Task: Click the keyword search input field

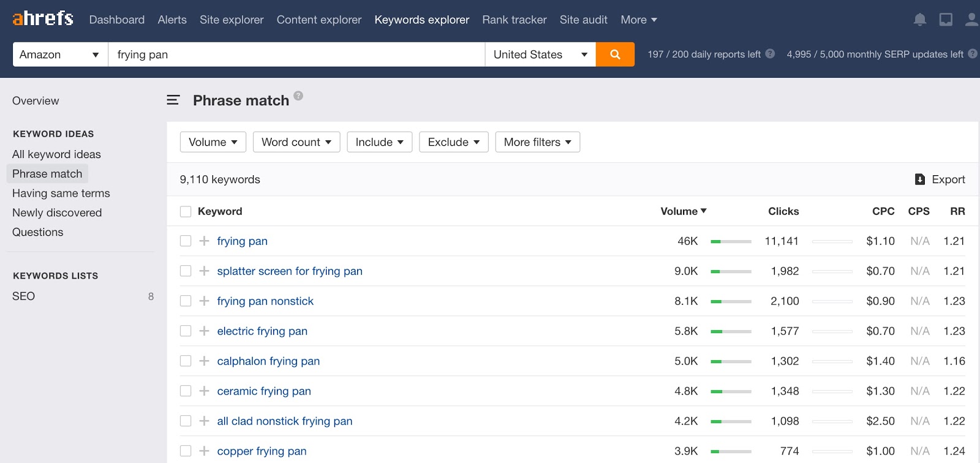Action: coord(296,55)
